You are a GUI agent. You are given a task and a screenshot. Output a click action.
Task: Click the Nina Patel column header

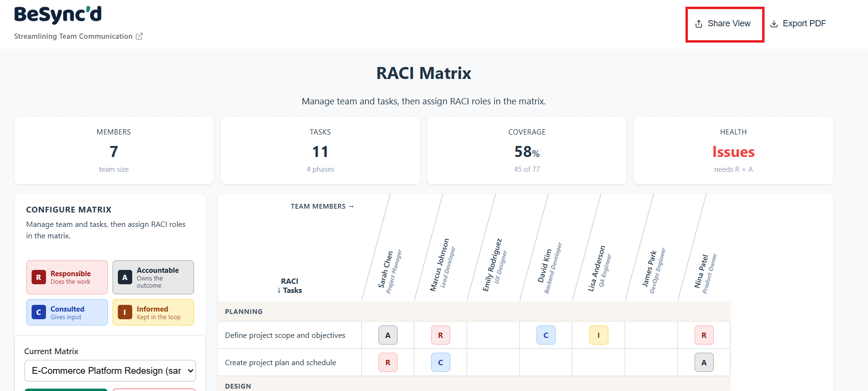(705, 273)
